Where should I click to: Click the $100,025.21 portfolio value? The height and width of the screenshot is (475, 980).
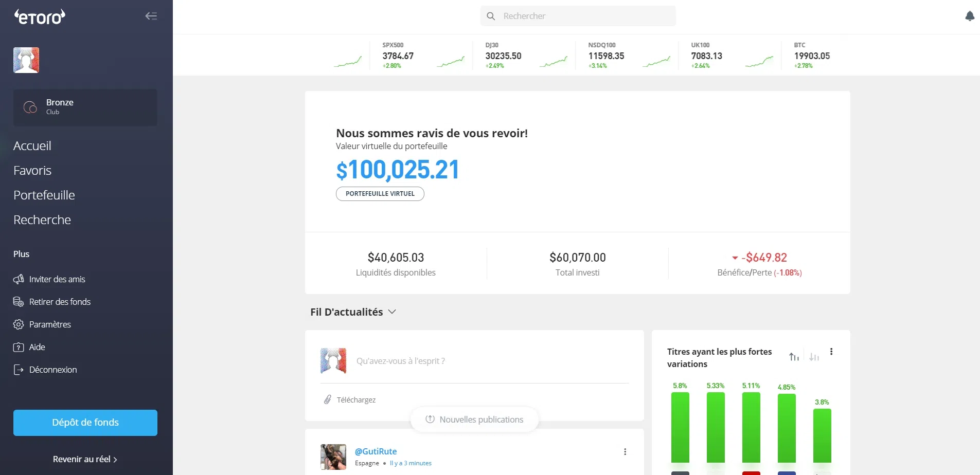398,170
